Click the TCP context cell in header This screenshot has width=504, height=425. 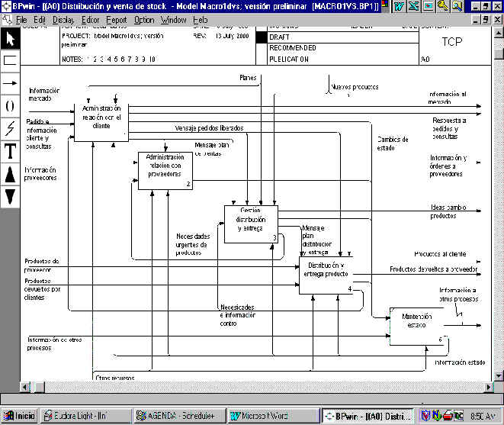[452, 41]
